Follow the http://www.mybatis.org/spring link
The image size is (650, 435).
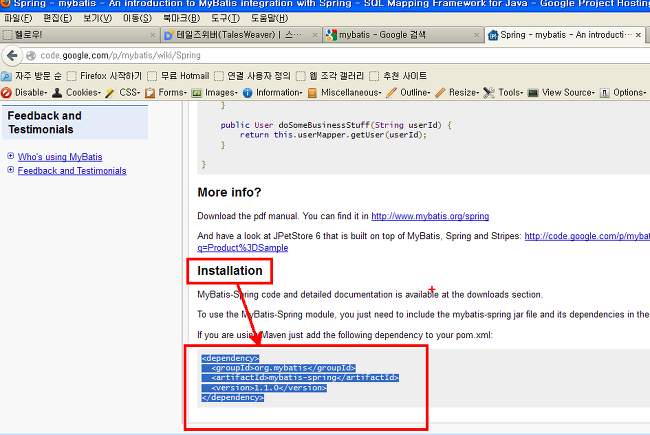tap(430, 216)
